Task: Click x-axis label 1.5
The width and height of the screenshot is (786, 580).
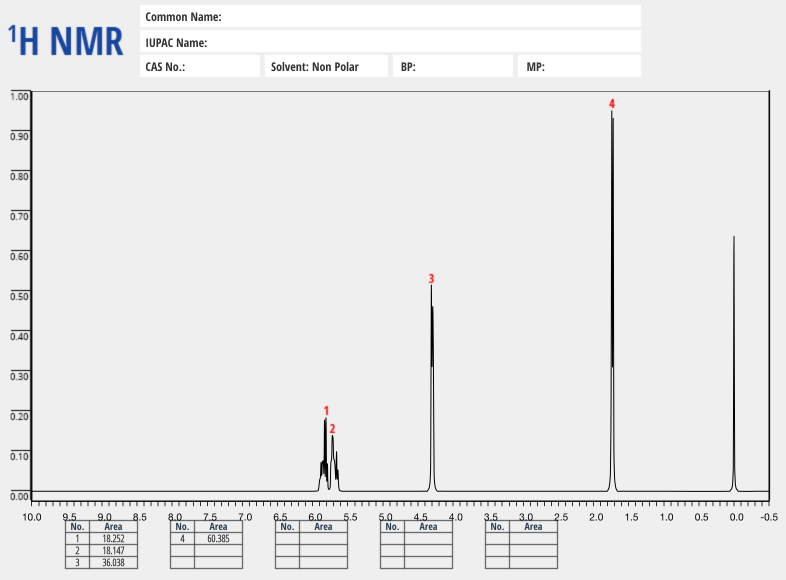Action: pyautogui.click(x=632, y=517)
